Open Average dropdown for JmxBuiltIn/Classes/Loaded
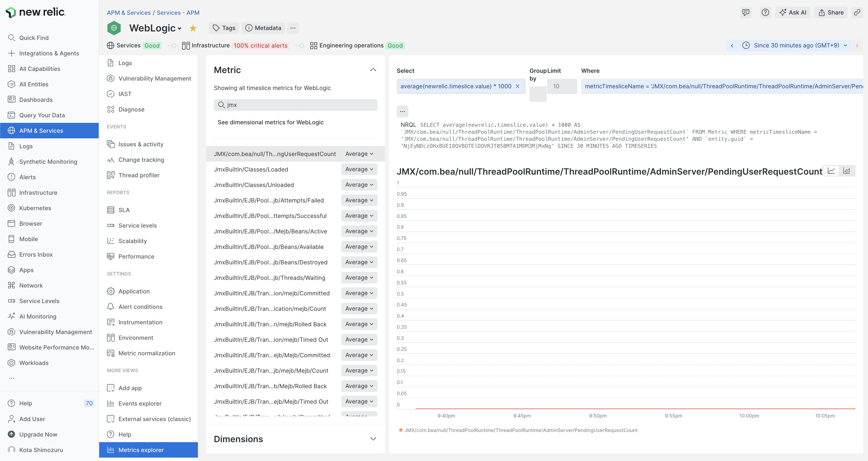 coord(359,169)
